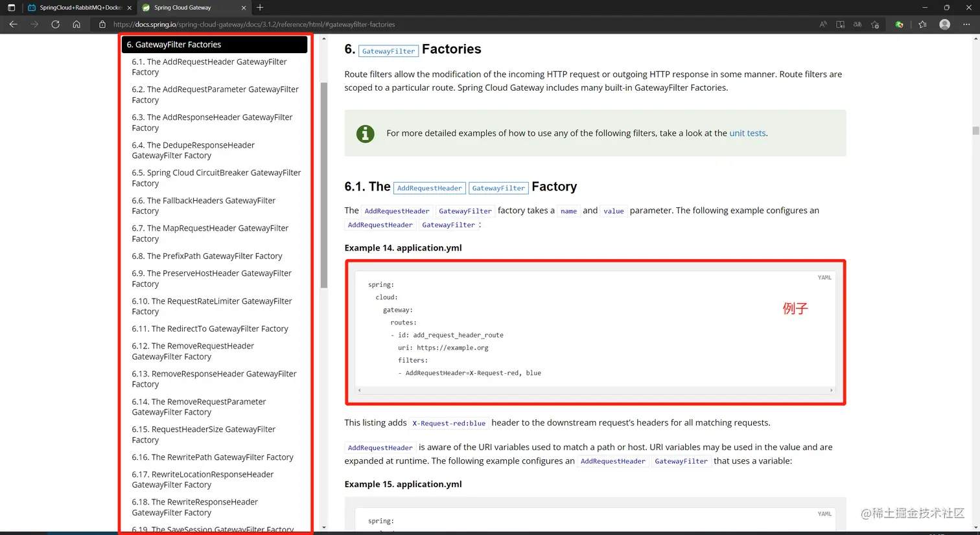980x535 pixels.
Task: Go to 6.7 MapRequestHeader GatewayFilter Factory
Action: [210, 233]
